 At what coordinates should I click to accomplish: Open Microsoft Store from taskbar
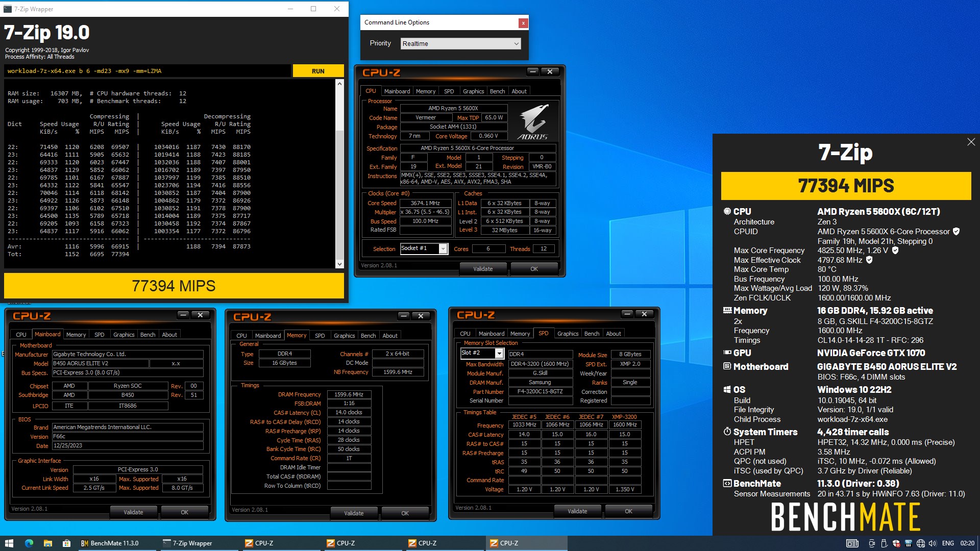pos(66,543)
